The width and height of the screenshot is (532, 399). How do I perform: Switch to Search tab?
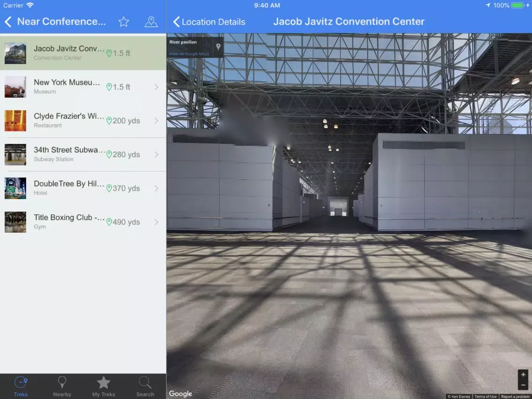[x=145, y=386]
